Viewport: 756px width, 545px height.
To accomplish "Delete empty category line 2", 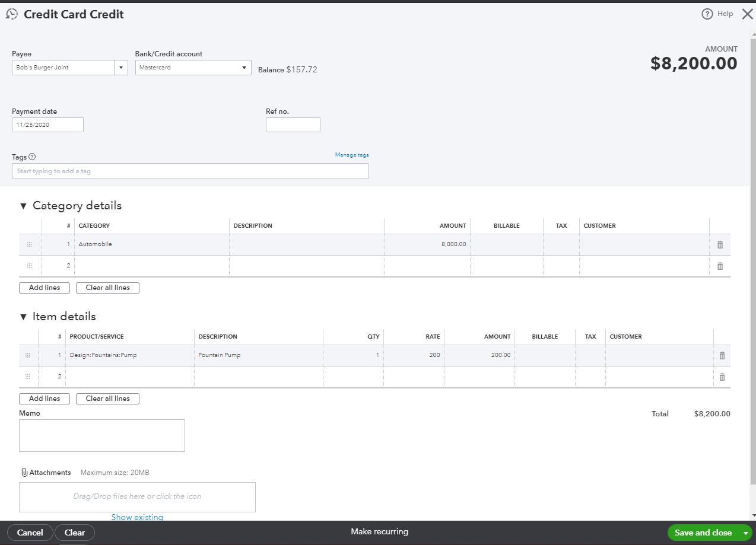I will pyautogui.click(x=720, y=266).
